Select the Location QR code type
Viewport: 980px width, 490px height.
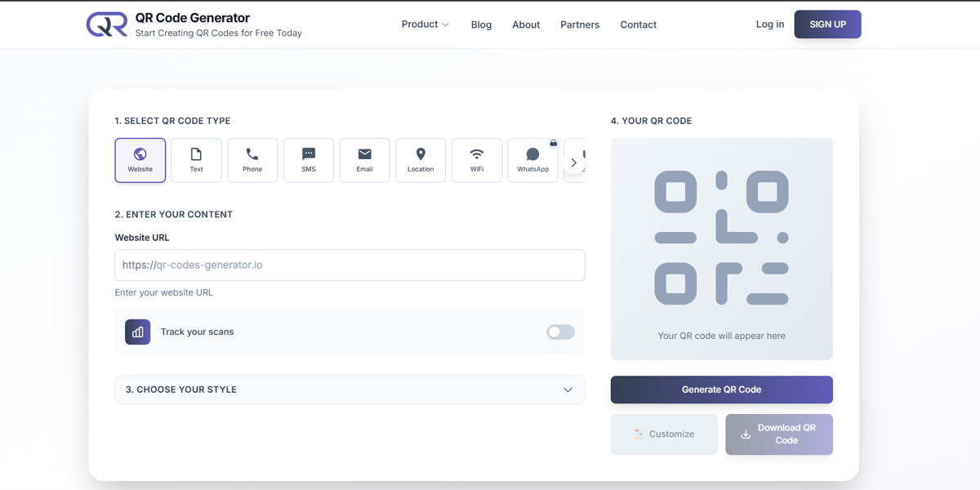(x=421, y=160)
